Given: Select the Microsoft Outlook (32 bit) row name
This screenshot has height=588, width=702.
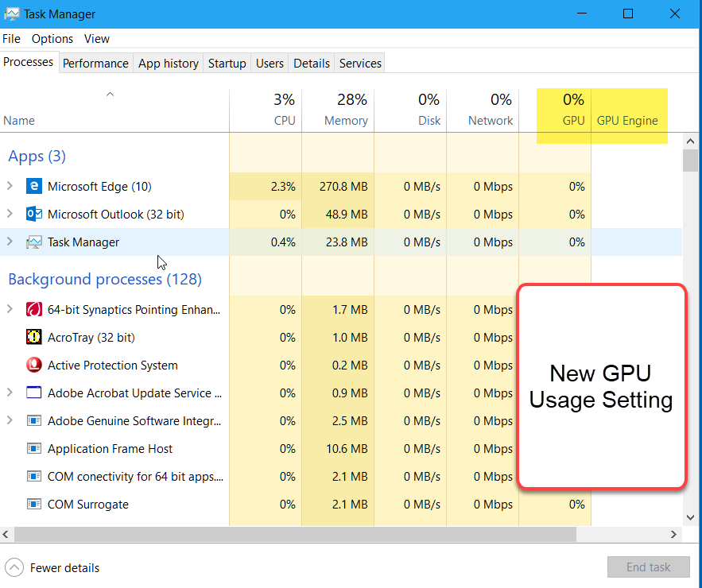Looking at the screenshot, I should coord(116,214).
